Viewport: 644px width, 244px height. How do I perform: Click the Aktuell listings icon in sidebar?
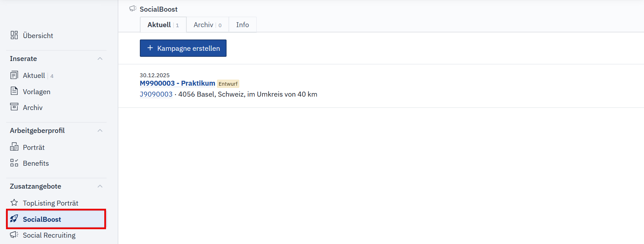14,75
